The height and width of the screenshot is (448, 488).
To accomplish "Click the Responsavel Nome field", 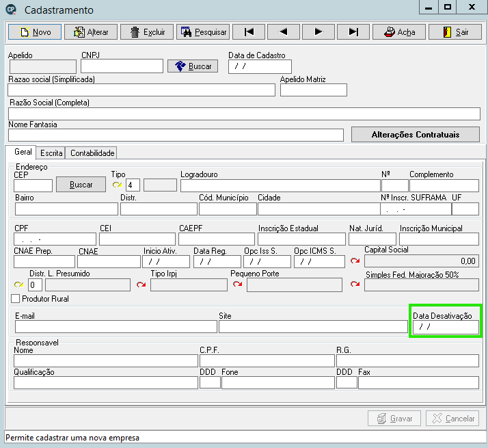I will pos(106,360).
